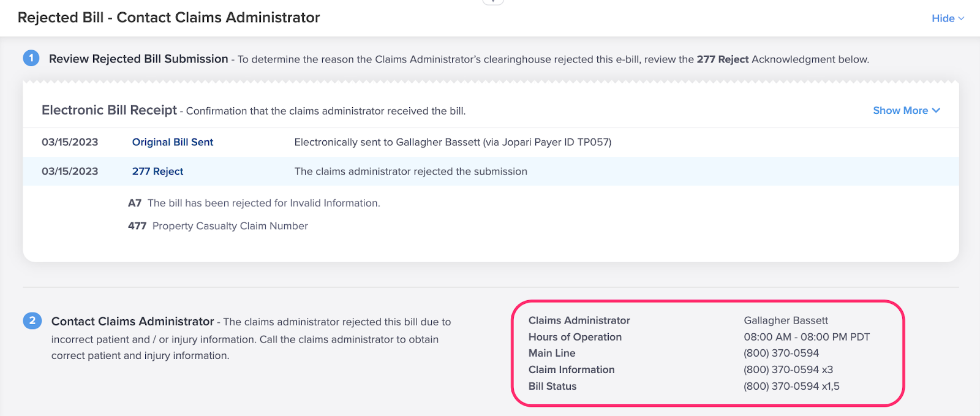Click the Gallagher Bassett administrator name

click(x=786, y=320)
